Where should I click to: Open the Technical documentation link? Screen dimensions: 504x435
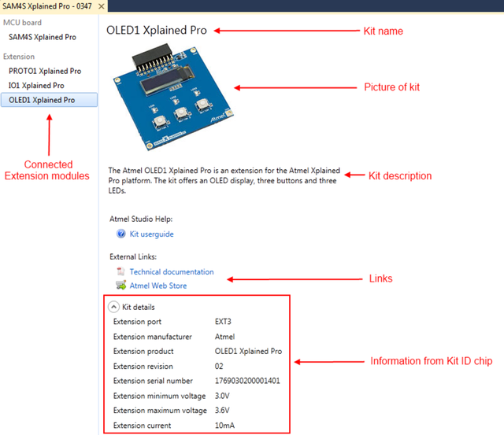click(172, 272)
